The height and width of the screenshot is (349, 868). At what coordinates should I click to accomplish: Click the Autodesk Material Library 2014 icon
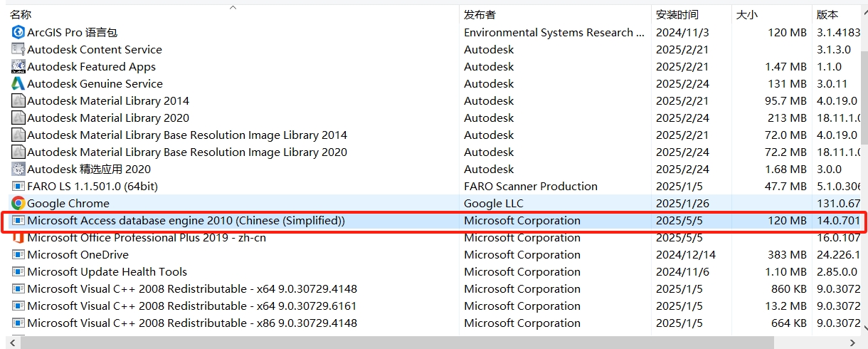pos(18,100)
